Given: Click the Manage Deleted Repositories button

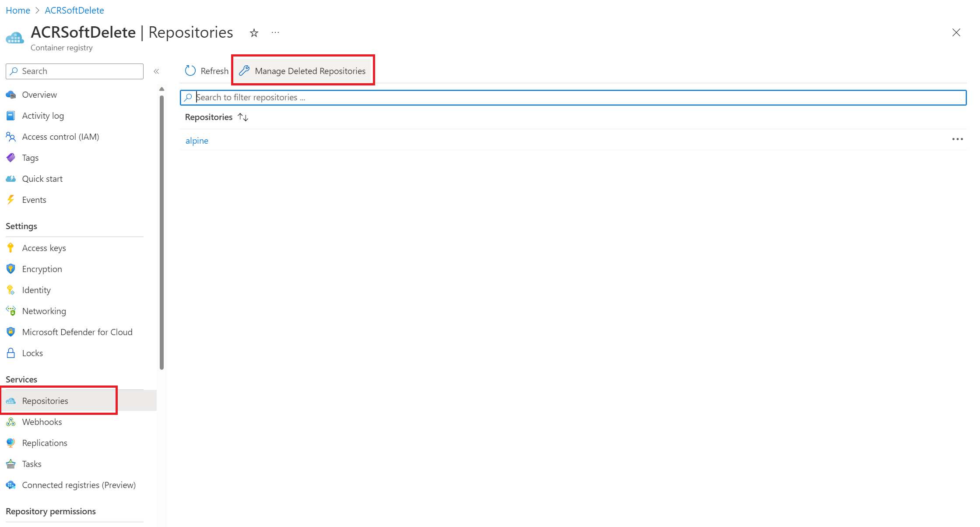Looking at the screenshot, I should pos(304,70).
